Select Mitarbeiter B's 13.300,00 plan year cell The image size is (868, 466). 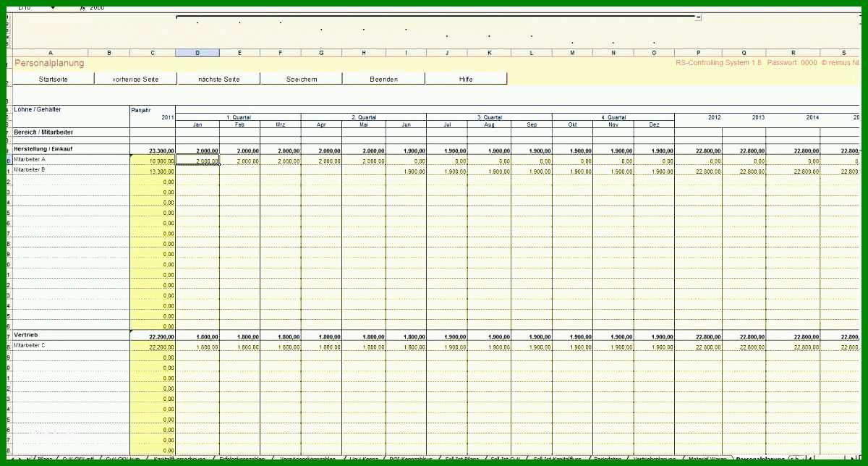[153, 171]
